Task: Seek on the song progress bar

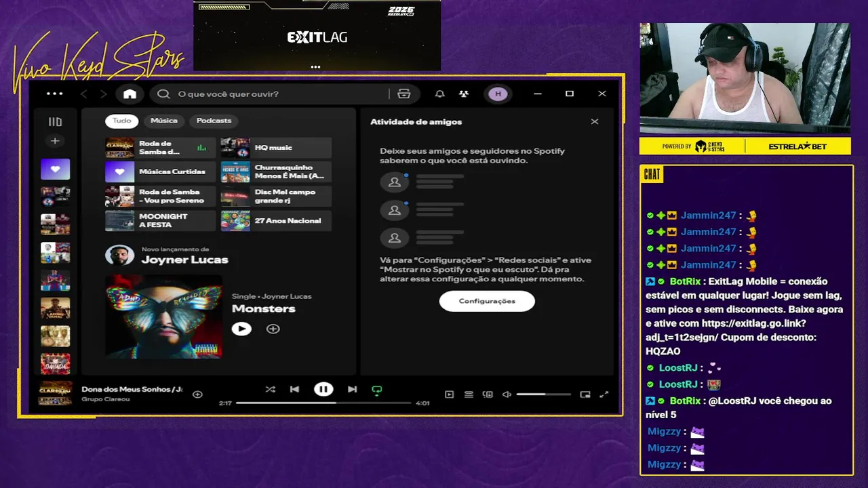Action: point(323,403)
